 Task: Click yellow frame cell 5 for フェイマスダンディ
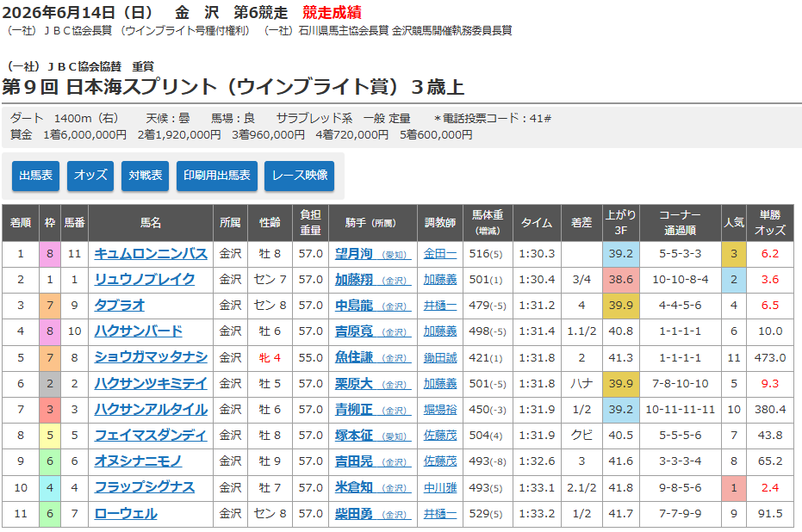50,436
